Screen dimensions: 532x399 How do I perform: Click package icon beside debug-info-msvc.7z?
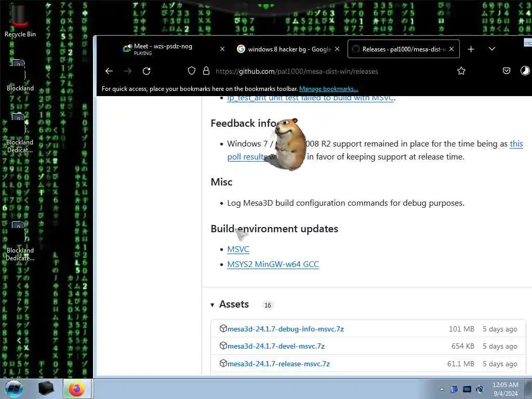click(223, 328)
